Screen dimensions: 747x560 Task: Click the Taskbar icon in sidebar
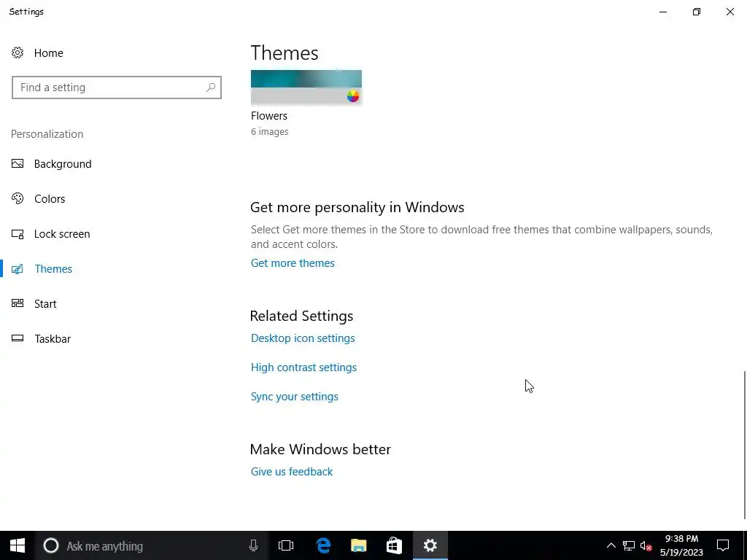pos(18,338)
